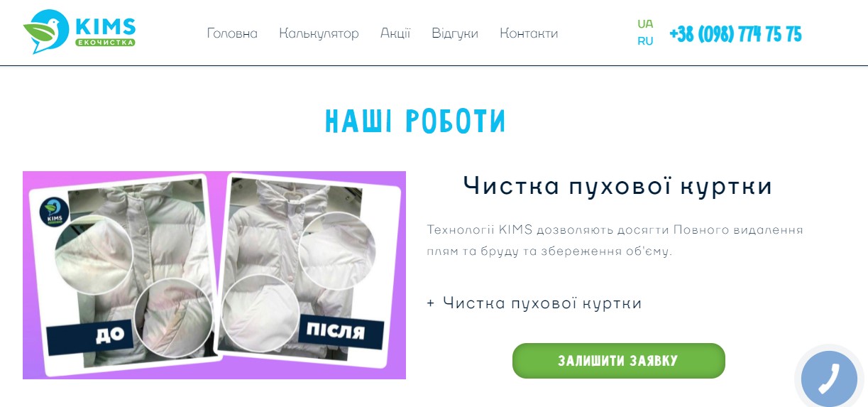Expand the '+ Чистка пухової куртки' item
This screenshot has width=868, height=407.
point(534,303)
